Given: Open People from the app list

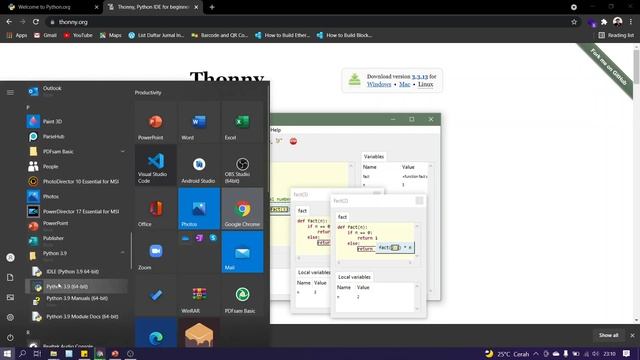Looking at the screenshot, I should (x=76, y=167).
